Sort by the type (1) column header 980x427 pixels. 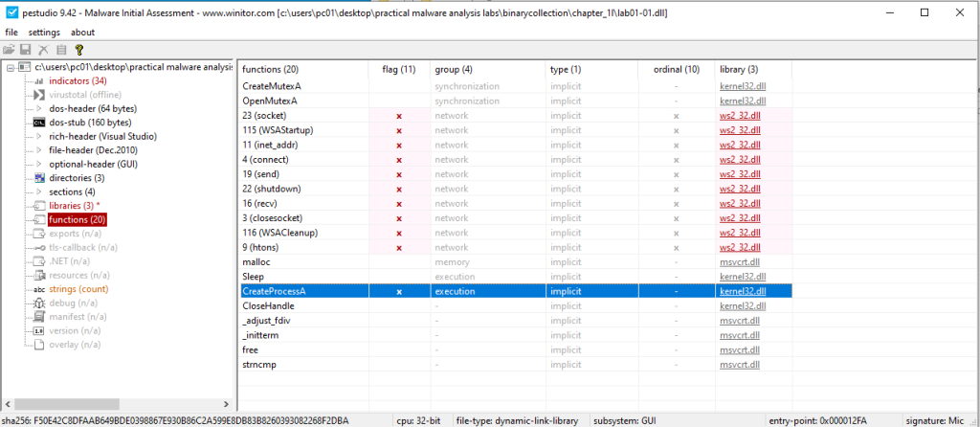591,69
